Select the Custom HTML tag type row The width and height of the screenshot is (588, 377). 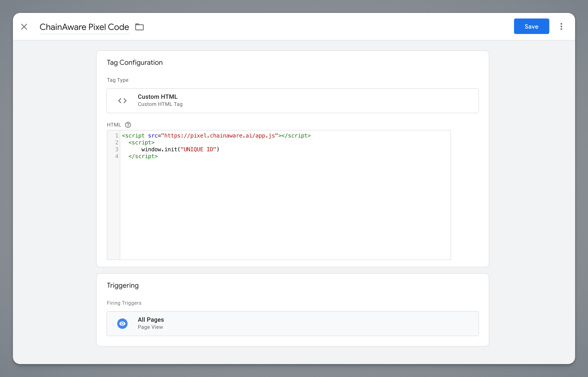[x=293, y=101]
